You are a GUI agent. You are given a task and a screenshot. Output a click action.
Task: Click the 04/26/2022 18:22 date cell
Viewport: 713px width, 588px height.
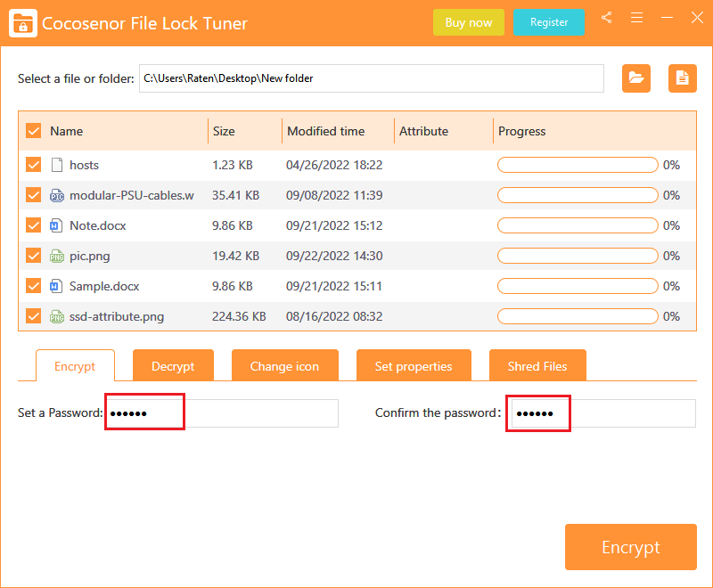[x=334, y=165]
